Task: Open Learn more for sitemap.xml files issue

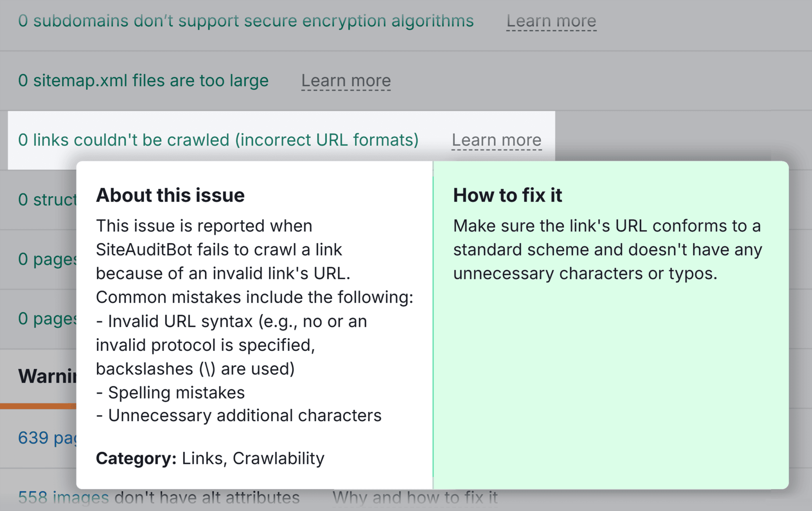Action: pyautogui.click(x=346, y=81)
